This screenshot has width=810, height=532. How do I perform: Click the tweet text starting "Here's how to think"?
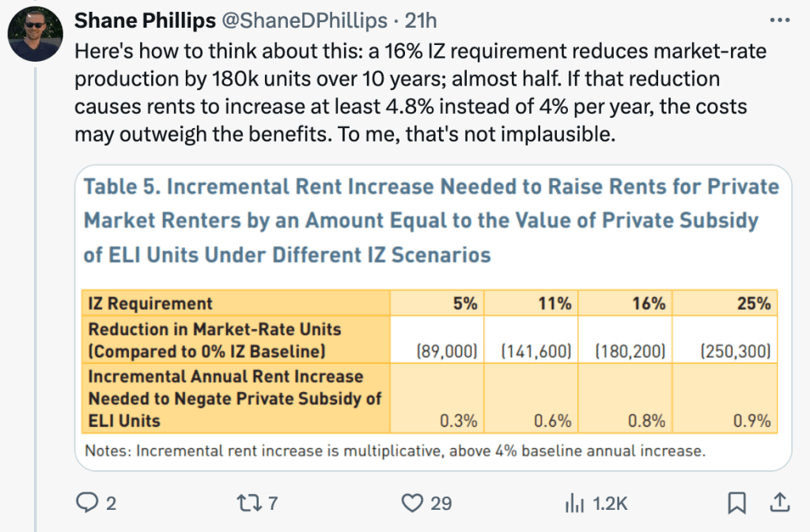tap(419, 92)
